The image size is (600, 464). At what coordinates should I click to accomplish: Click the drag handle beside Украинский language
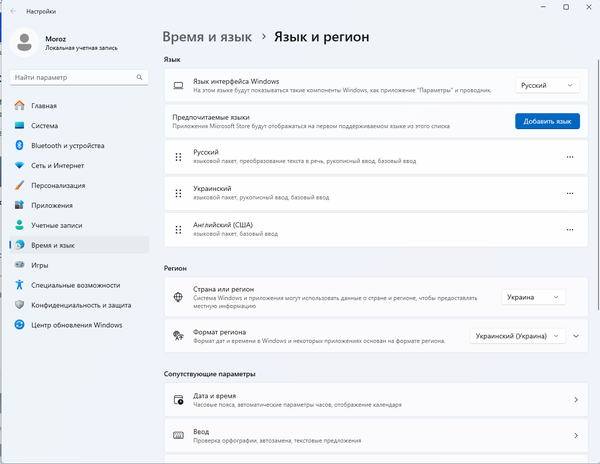pos(178,193)
